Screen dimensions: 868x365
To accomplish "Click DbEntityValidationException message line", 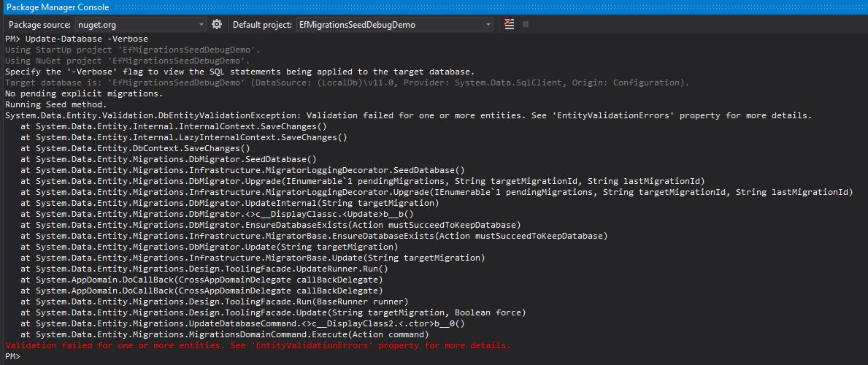I will [409, 116].
